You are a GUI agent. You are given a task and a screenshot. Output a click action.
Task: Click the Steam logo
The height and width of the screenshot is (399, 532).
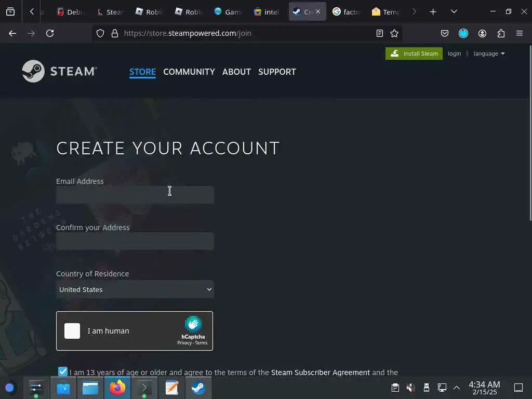coord(59,71)
